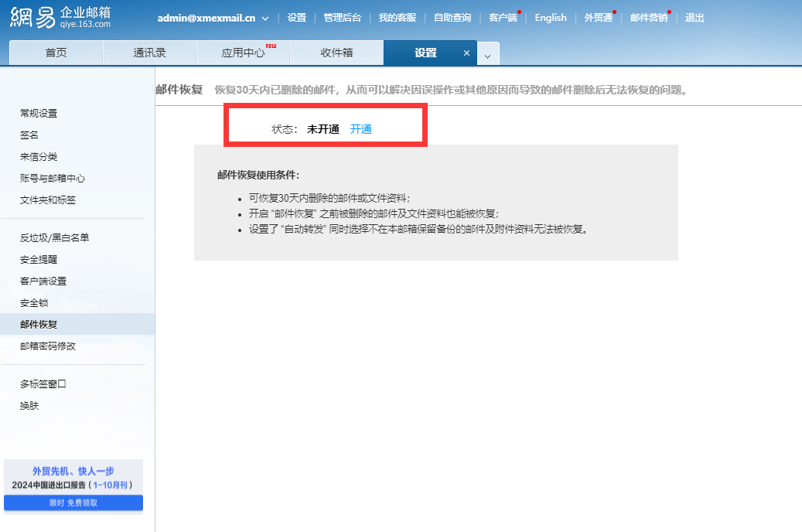Image resolution: width=802 pixels, height=532 pixels.
Task: Click 退出 to log out
Action: point(694,17)
